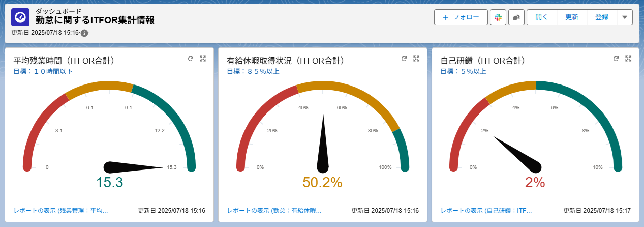Click the chat bubbles icon in header

(516, 17)
